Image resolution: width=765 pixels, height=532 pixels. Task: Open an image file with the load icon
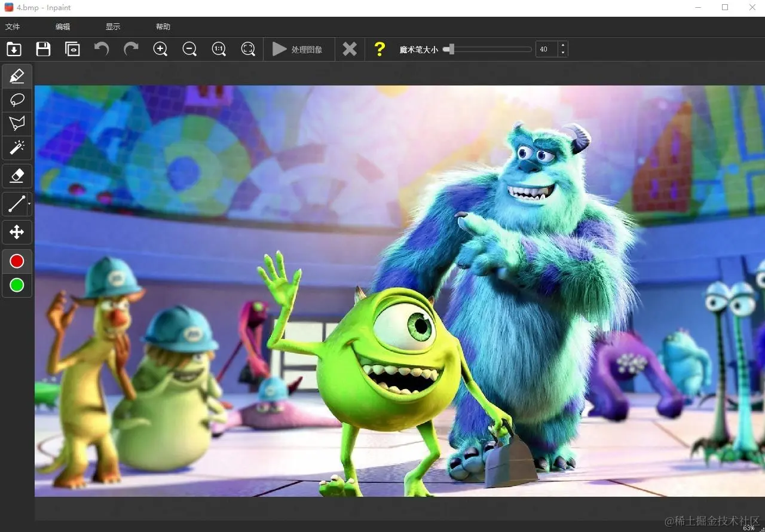click(14, 49)
